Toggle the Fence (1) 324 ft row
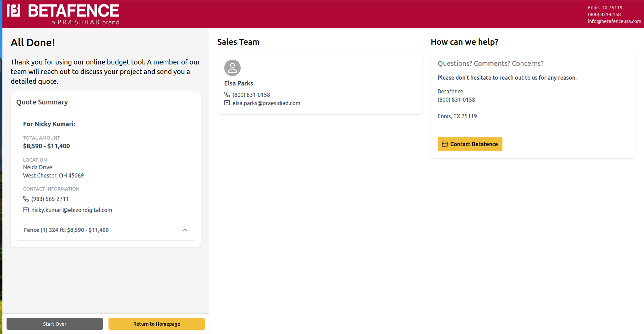The width and height of the screenshot is (644, 334). click(x=66, y=230)
